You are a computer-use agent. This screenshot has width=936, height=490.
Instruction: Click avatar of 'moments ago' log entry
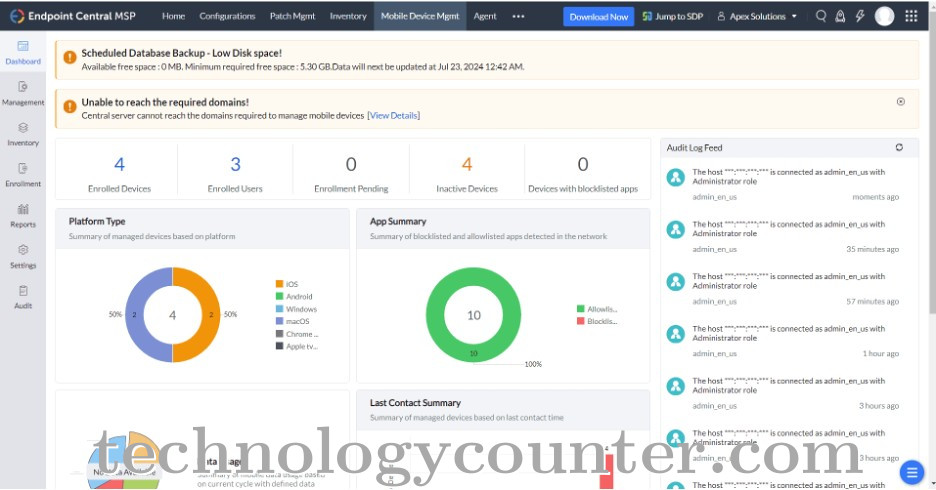tap(676, 177)
